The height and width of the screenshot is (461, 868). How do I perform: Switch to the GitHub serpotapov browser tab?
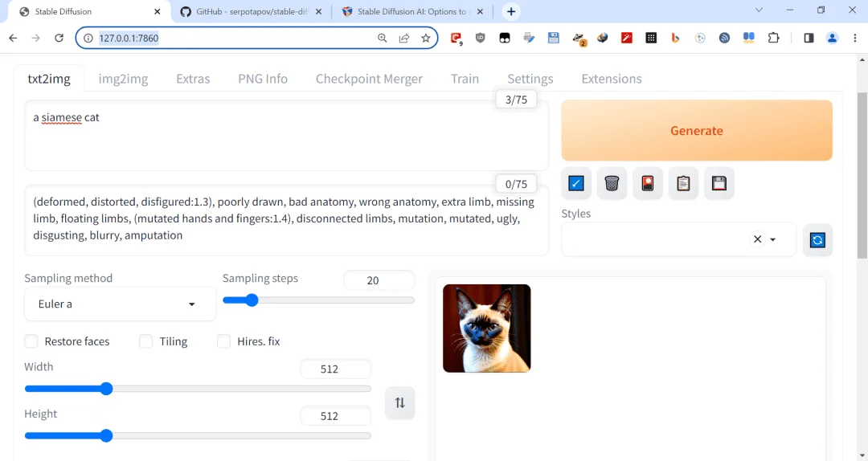coord(252,11)
